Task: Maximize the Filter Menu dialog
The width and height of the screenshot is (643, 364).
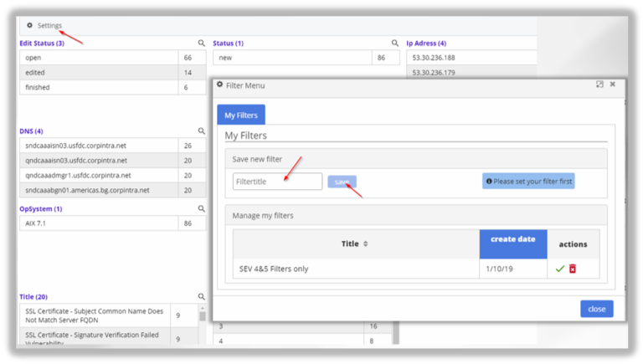Action: (x=599, y=85)
